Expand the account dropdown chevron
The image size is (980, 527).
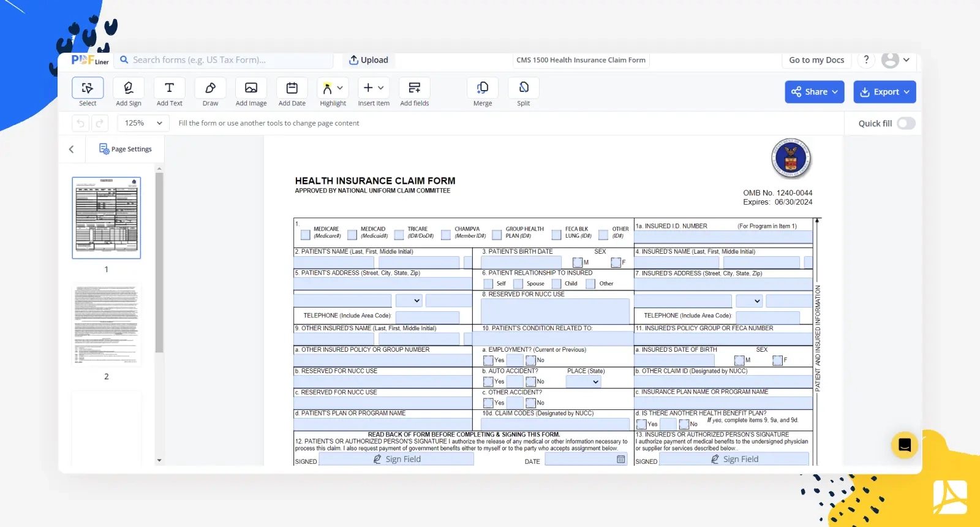coord(907,60)
